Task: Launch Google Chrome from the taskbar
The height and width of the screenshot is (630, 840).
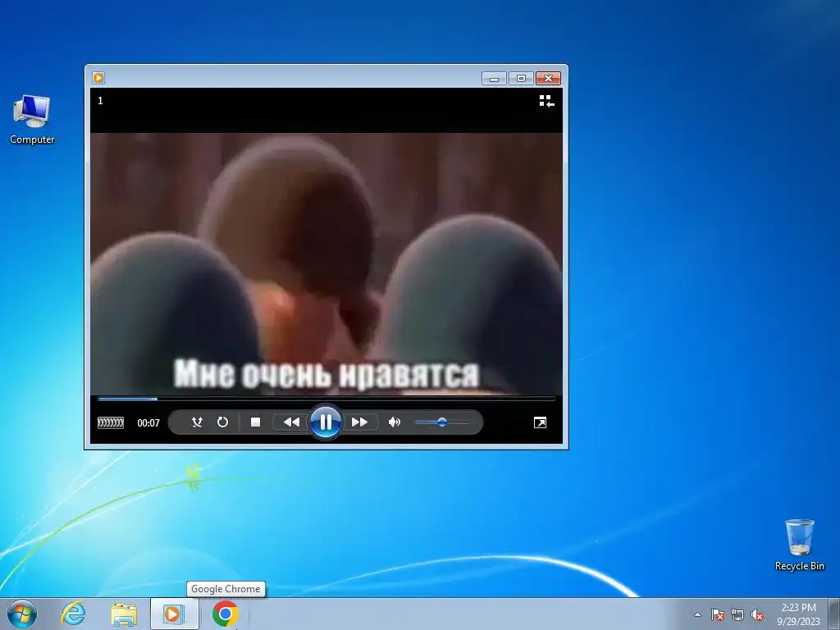Action: 226,614
